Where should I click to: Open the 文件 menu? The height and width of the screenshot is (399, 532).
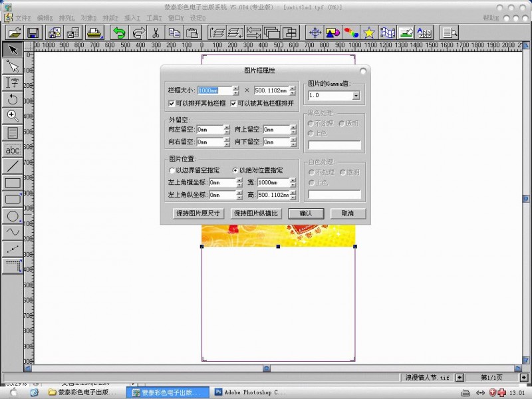(22, 18)
